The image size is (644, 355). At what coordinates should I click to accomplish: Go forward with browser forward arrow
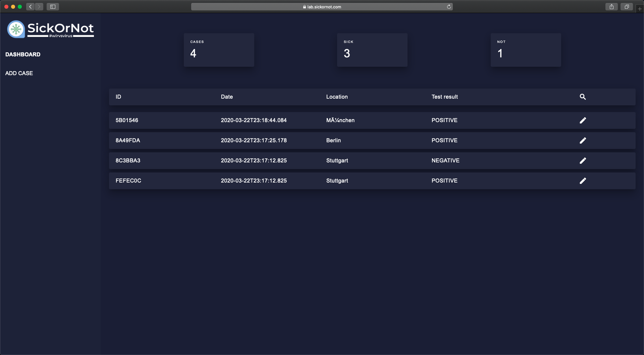[x=39, y=7]
